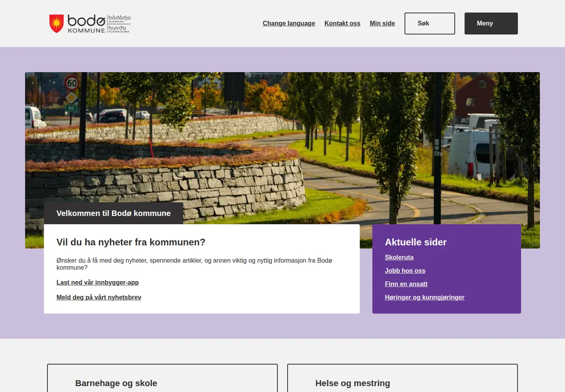The height and width of the screenshot is (392, 565).
Task: Open the Barnehage og skole card
Action: click(162, 378)
